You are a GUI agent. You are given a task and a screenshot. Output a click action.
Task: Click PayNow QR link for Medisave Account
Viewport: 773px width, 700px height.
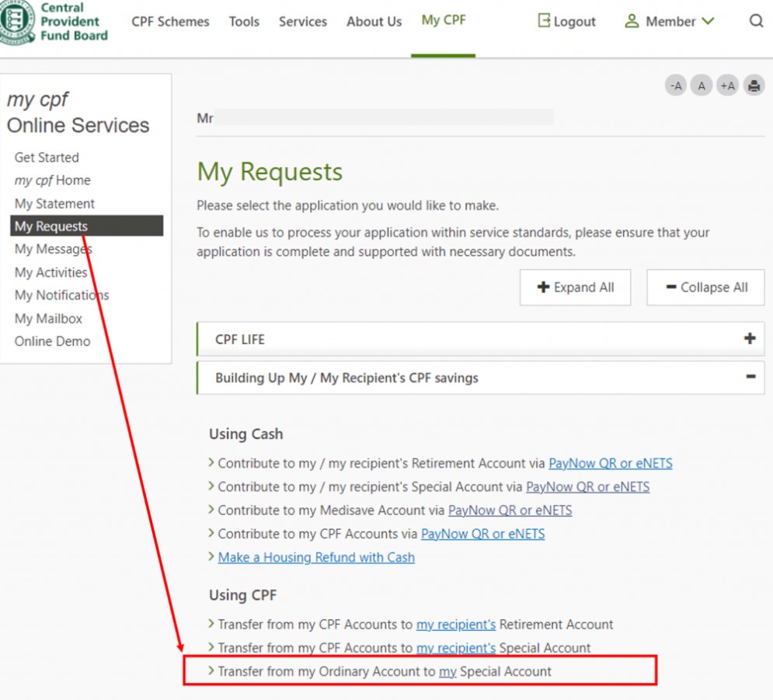(x=510, y=510)
